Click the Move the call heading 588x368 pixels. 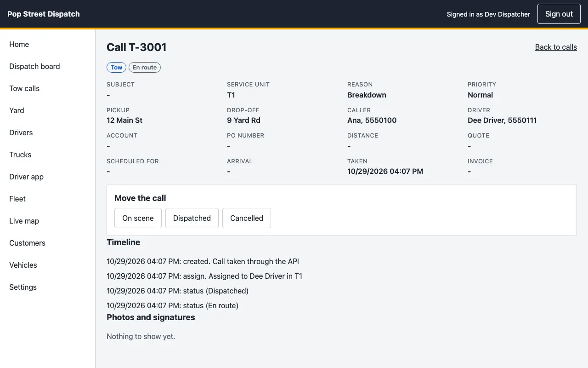point(140,198)
